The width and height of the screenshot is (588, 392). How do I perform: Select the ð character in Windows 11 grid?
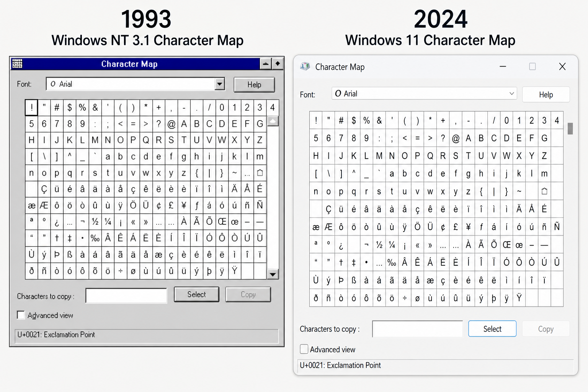click(x=316, y=298)
